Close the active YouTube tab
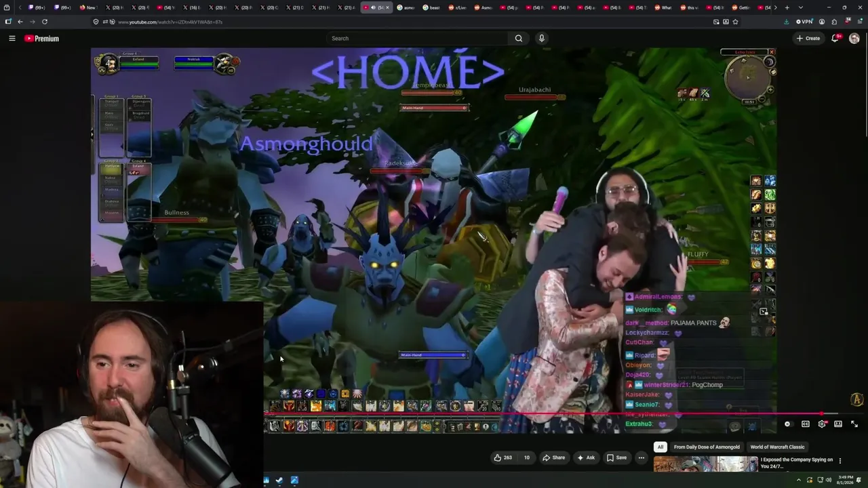 coord(387,7)
